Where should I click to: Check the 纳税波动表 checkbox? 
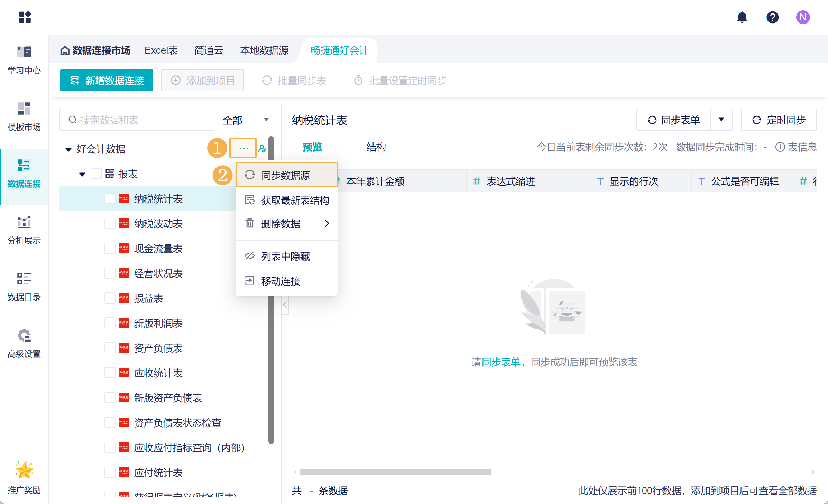pyautogui.click(x=110, y=224)
